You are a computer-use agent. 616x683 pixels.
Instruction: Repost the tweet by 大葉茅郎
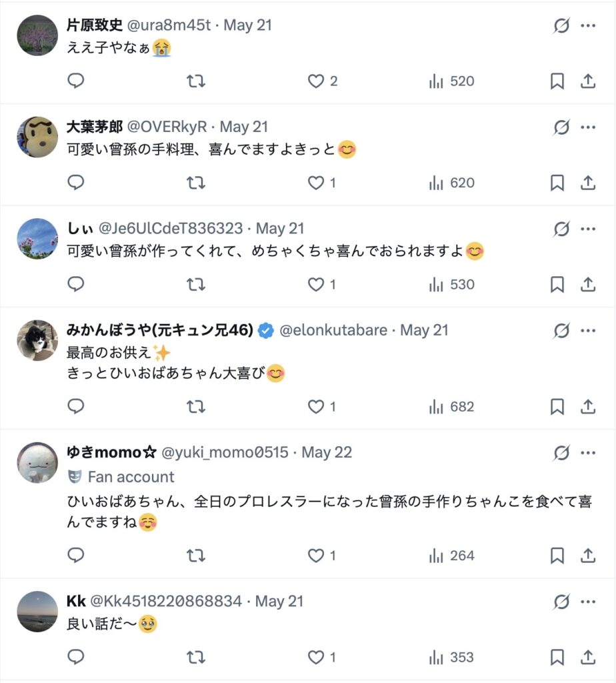[x=195, y=183]
